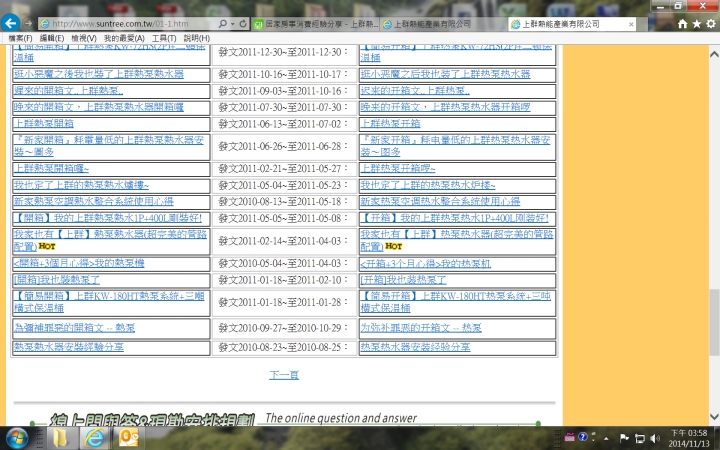Open the 說明(H) menu

click(197, 38)
